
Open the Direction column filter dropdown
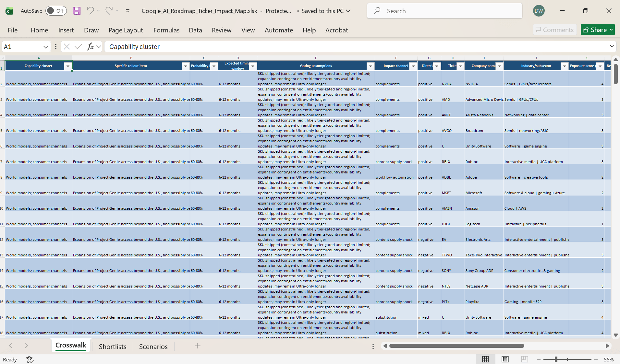pyautogui.click(x=437, y=66)
